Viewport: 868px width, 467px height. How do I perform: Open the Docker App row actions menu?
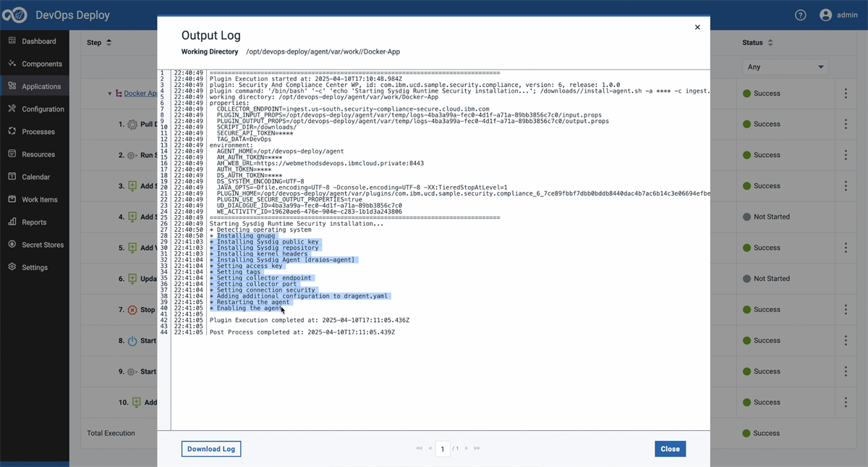tap(846, 93)
